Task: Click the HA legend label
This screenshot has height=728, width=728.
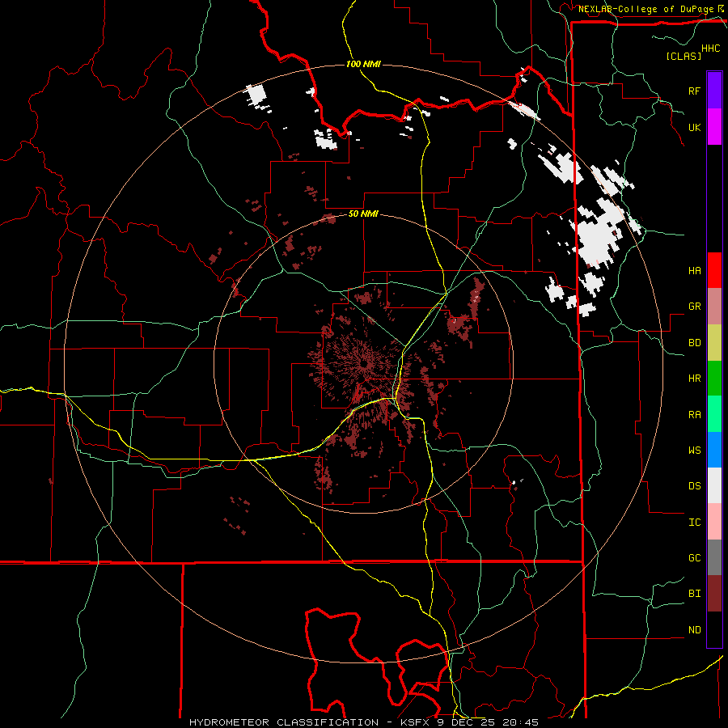Action: (x=694, y=270)
